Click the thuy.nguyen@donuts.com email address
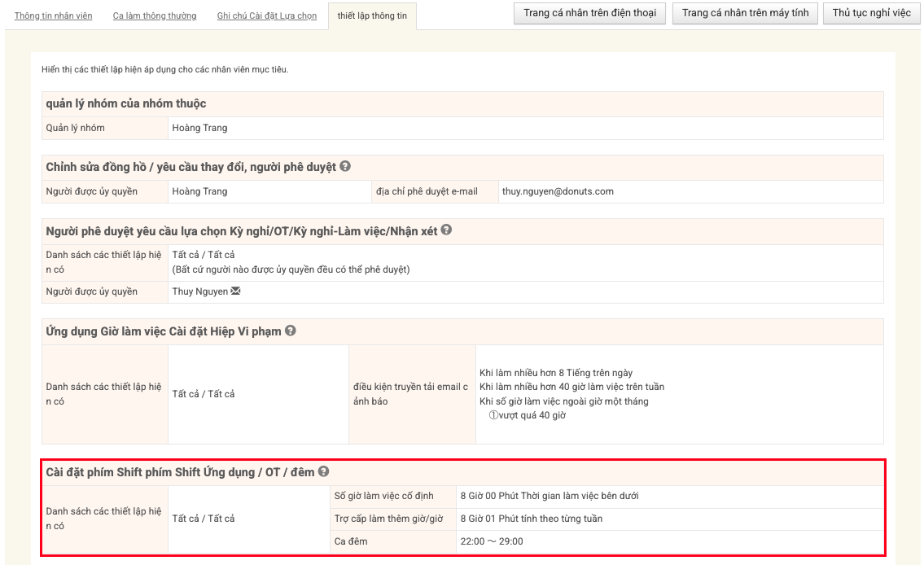The width and height of the screenshot is (924, 565). [558, 191]
